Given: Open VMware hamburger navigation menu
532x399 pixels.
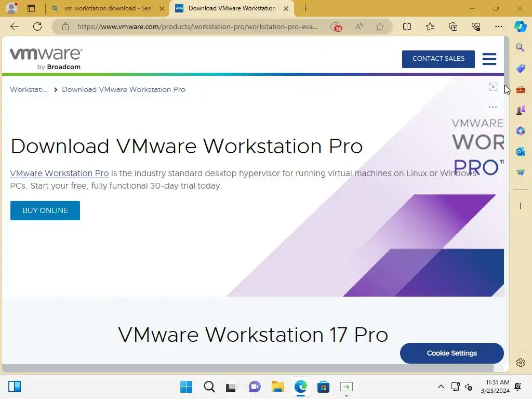Looking at the screenshot, I should click(489, 59).
